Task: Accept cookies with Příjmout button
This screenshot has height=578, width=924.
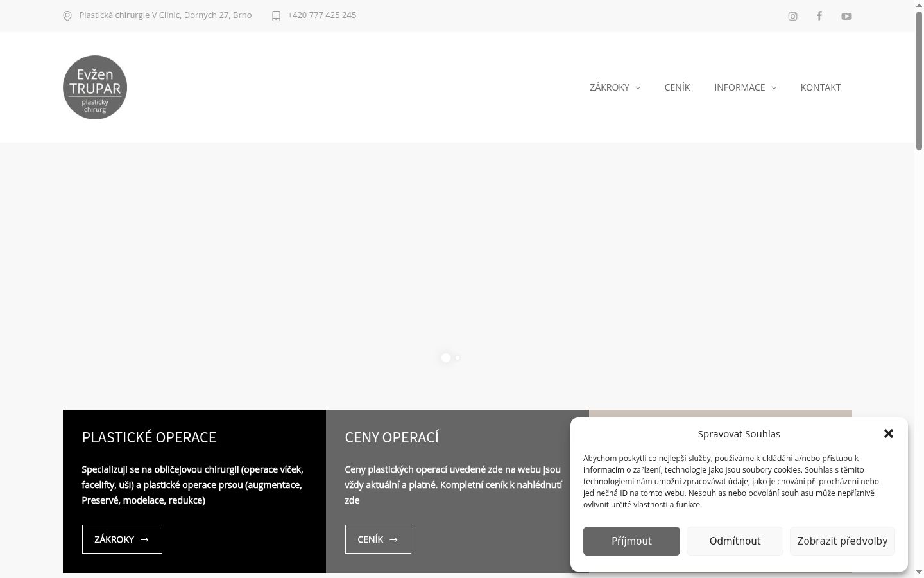Action: pos(631,541)
